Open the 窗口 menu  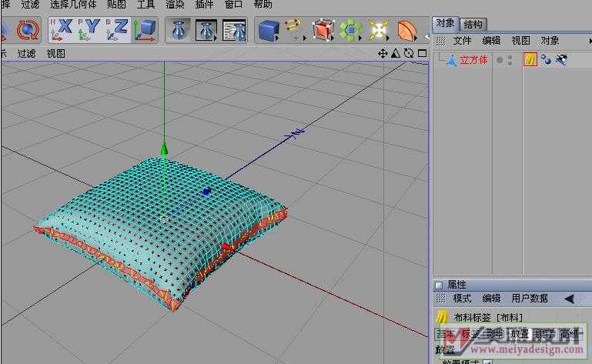(x=233, y=5)
